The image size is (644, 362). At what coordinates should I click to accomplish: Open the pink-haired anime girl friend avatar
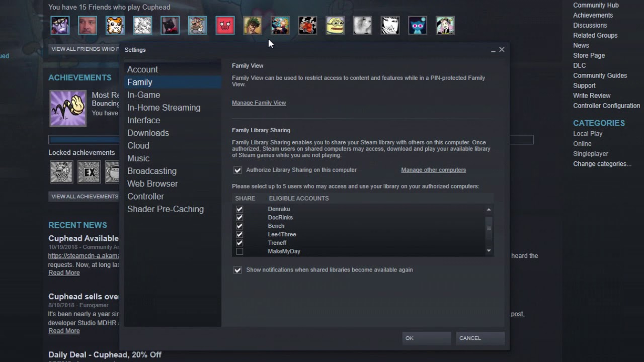[x=445, y=26]
